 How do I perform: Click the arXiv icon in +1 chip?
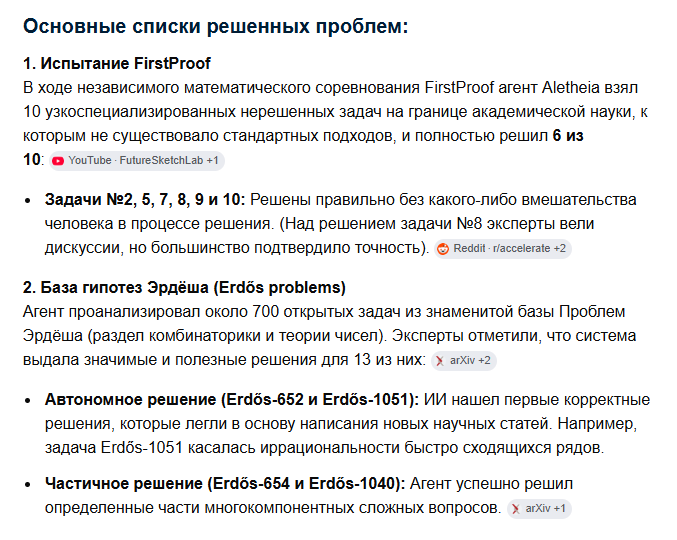point(516,509)
